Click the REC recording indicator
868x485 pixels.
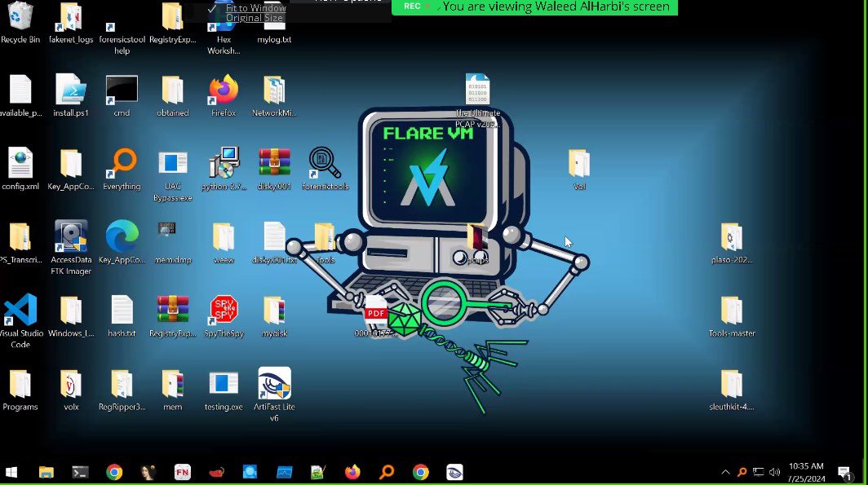[413, 6]
